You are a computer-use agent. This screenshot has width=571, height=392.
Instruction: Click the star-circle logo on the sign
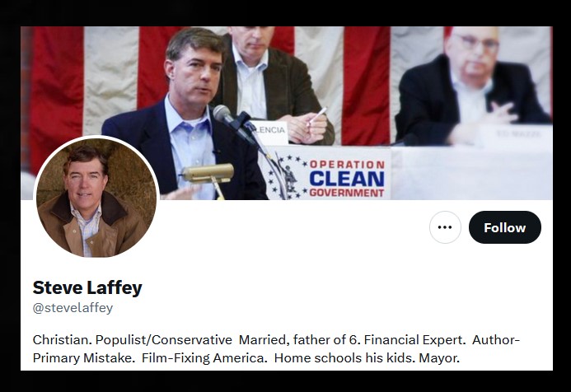(x=287, y=176)
